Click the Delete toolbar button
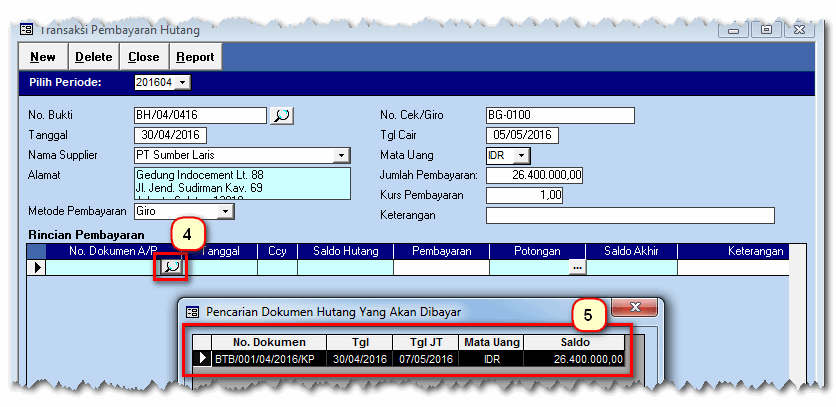Viewport: 836px width, 407px height. tap(94, 57)
